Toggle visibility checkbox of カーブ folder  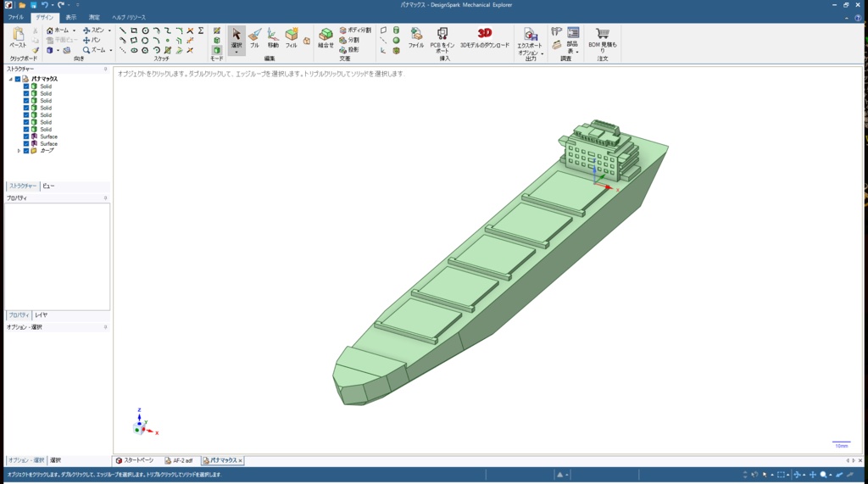[26, 151]
